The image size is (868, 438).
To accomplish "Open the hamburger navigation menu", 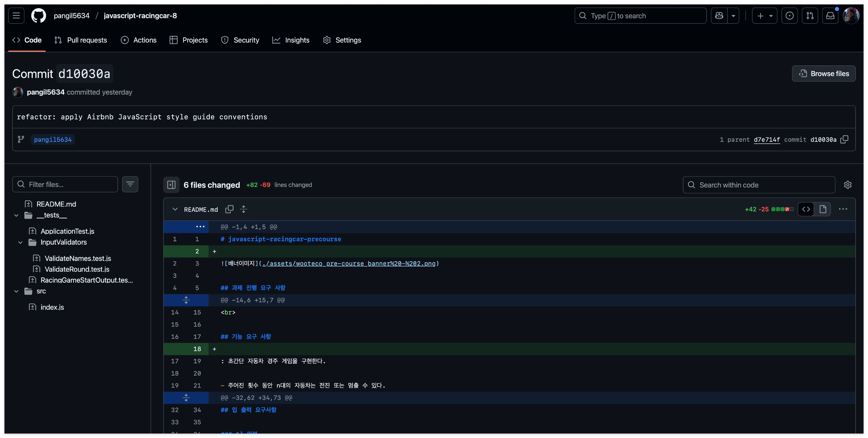I will [16, 16].
